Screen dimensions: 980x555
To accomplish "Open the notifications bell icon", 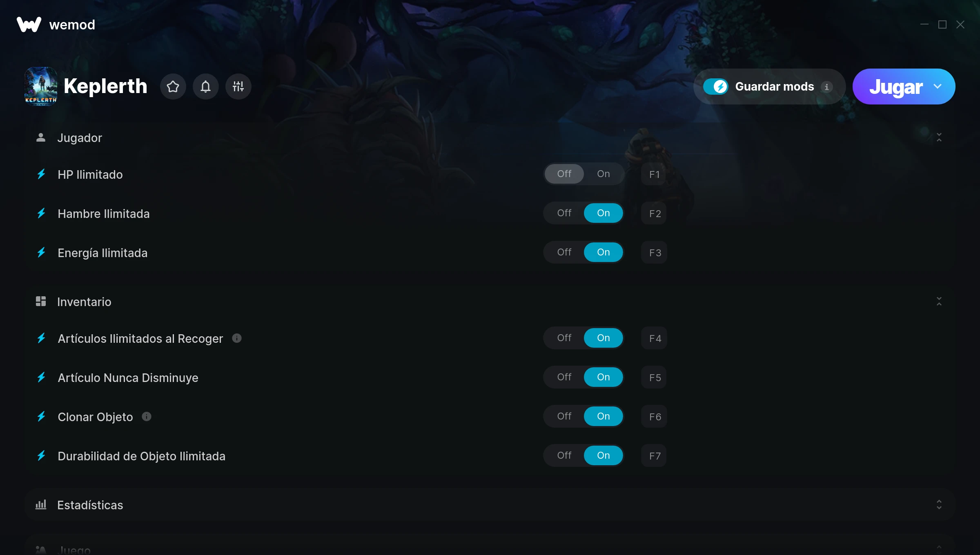I will tap(206, 87).
